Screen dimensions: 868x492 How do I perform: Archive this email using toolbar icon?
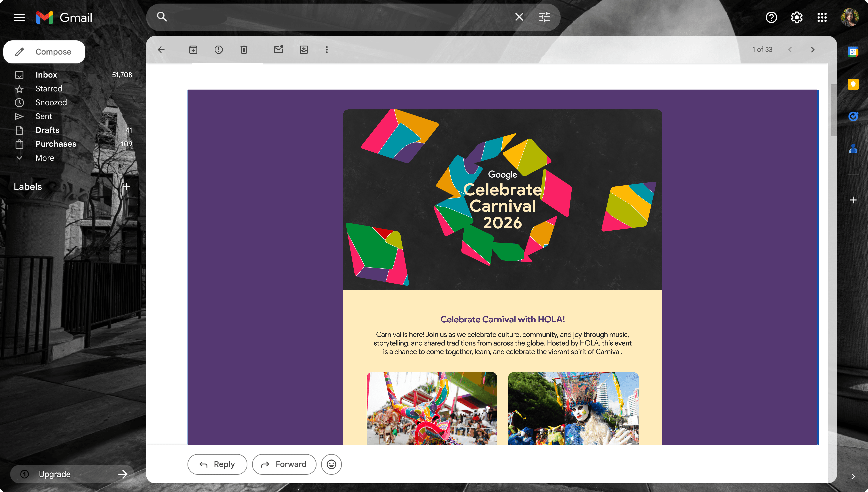click(193, 50)
